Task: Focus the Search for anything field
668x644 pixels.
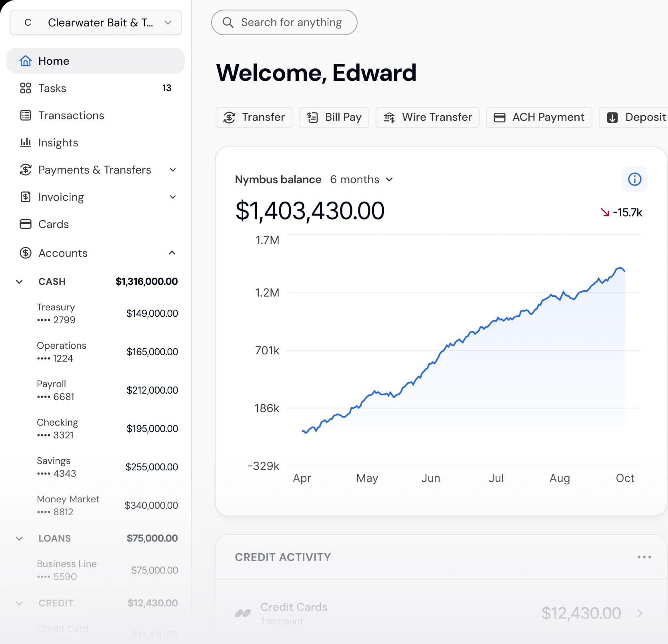Action: coord(284,22)
